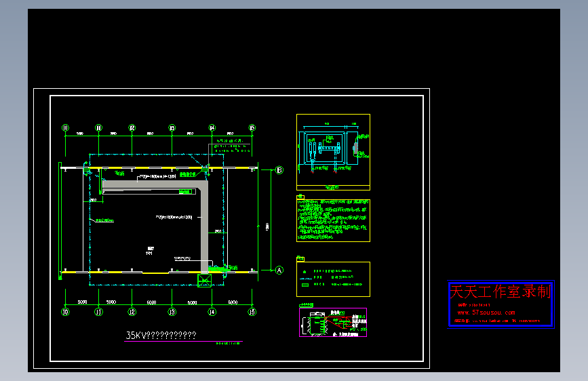Select the drawing title text "35KV??????????"
This screenshot has width=588, height=381.
[x=161, y=335]
